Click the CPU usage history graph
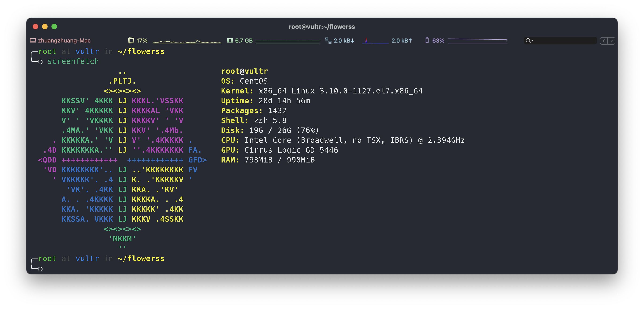644x309 pixels. point(187,41)
